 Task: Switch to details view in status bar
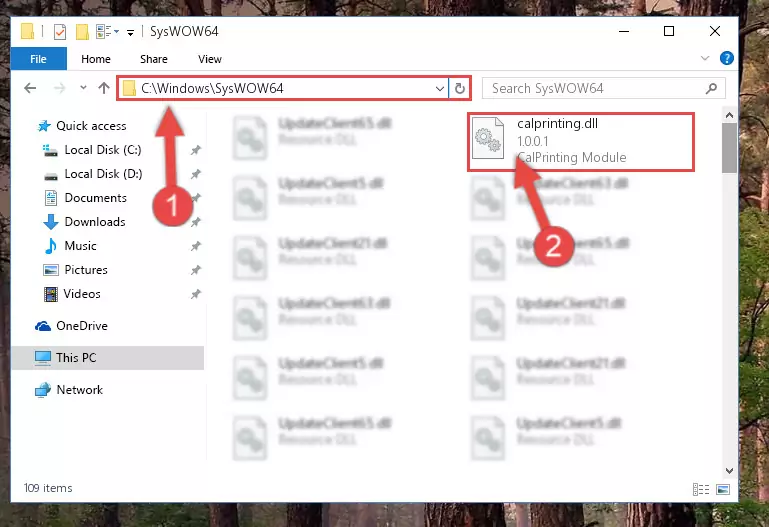(x=701, y=489)
